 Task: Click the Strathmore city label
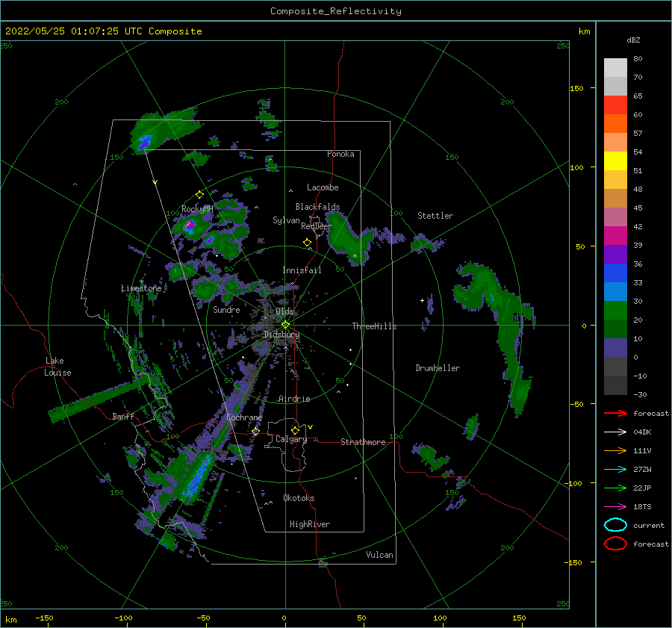(363, 442)
